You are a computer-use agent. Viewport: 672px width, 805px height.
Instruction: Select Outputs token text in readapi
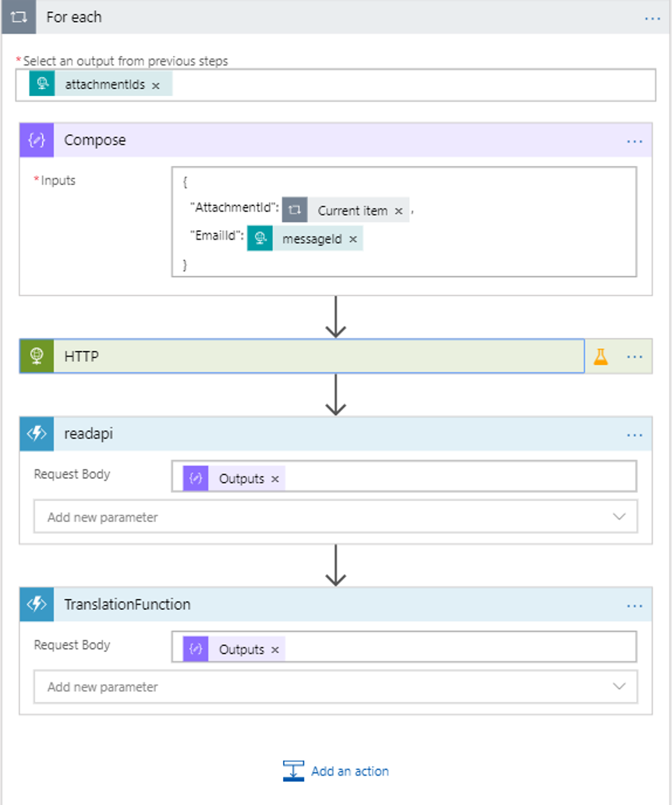[x=241, y=479]
